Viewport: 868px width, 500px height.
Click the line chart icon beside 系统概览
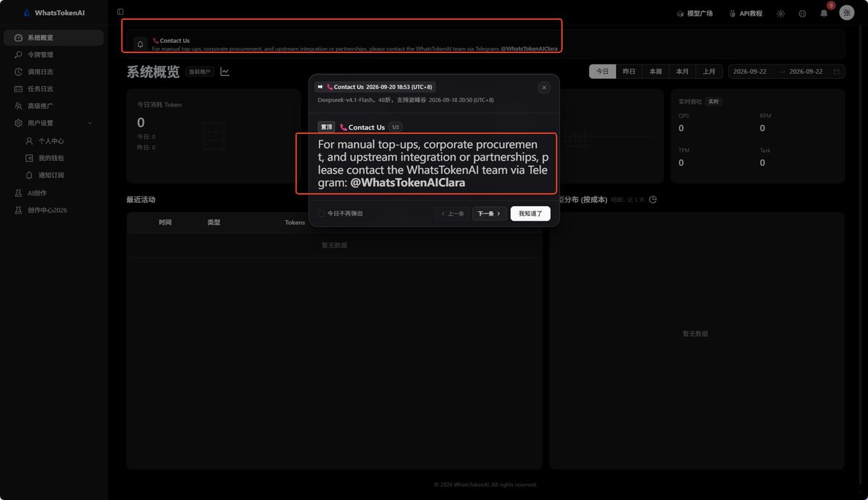coord(225,72)
